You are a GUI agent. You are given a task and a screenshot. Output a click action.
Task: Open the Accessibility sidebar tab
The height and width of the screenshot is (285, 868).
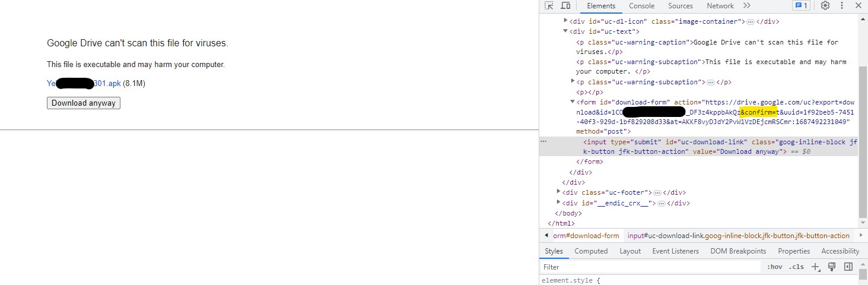(840, 251)
